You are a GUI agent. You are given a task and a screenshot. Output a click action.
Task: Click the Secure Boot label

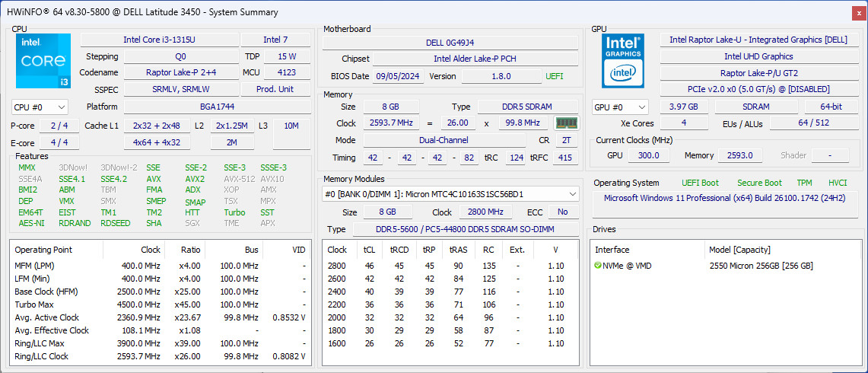759,183
